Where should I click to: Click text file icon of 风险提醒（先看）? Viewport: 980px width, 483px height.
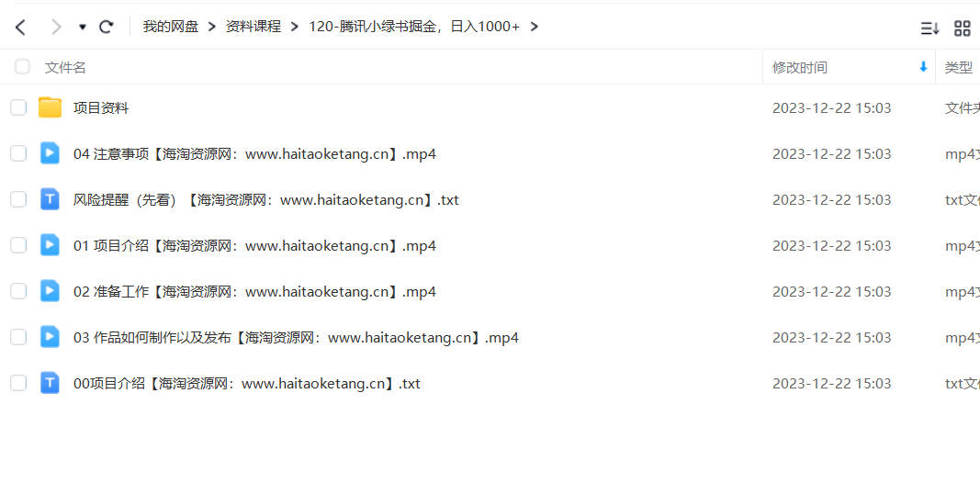[x=50, y=199]
